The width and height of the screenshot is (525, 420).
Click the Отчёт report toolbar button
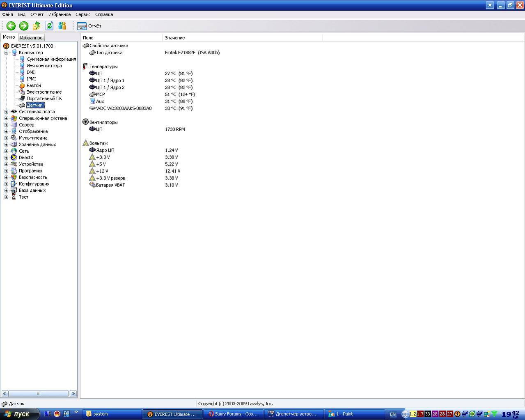point(89,26)
